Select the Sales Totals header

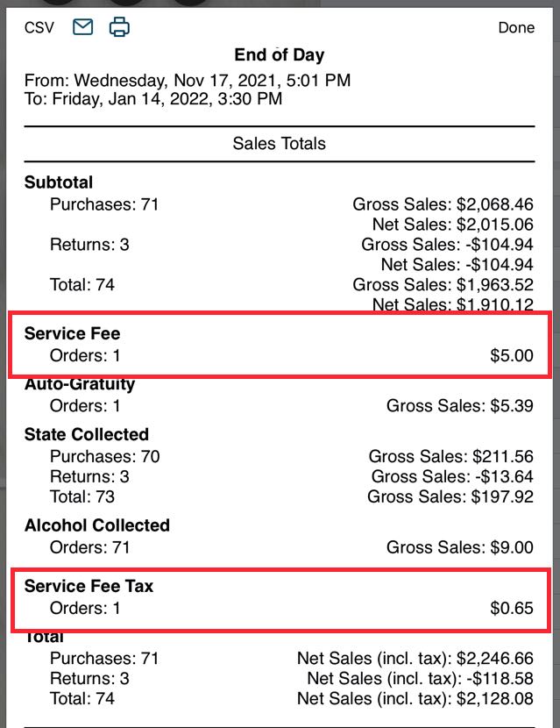click(280, 143)
